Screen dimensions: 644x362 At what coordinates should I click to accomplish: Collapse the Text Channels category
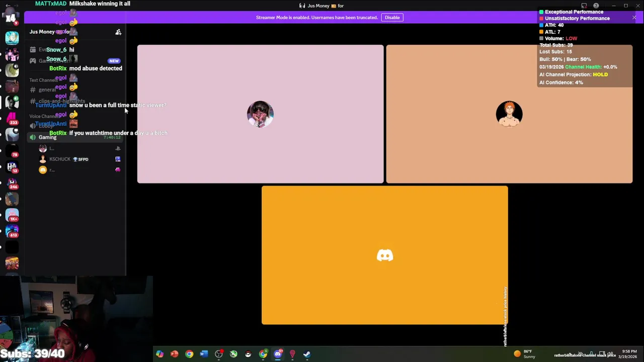pos(43,80)
